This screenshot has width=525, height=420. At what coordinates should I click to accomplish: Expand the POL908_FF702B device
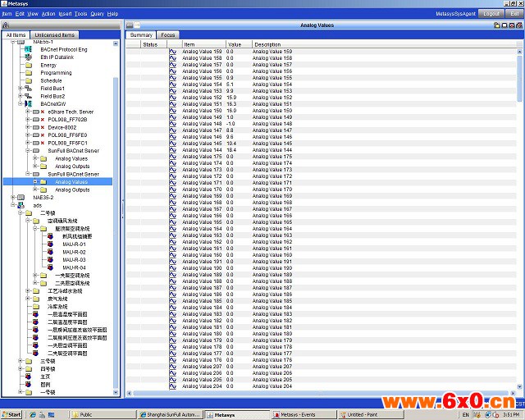pos(28,120)
